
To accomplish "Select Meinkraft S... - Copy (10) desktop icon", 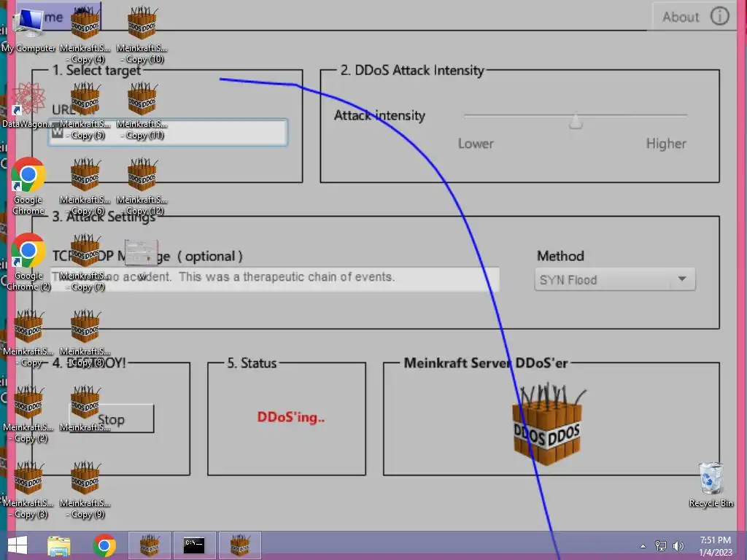I will click(142, 34).
